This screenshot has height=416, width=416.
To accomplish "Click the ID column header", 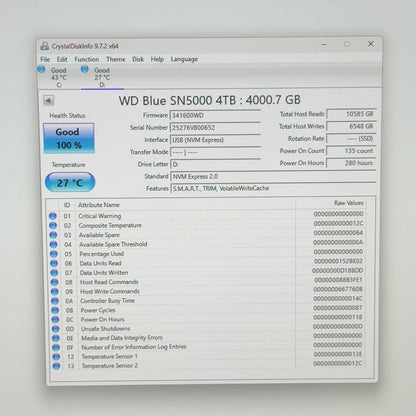I will [67, 205].
